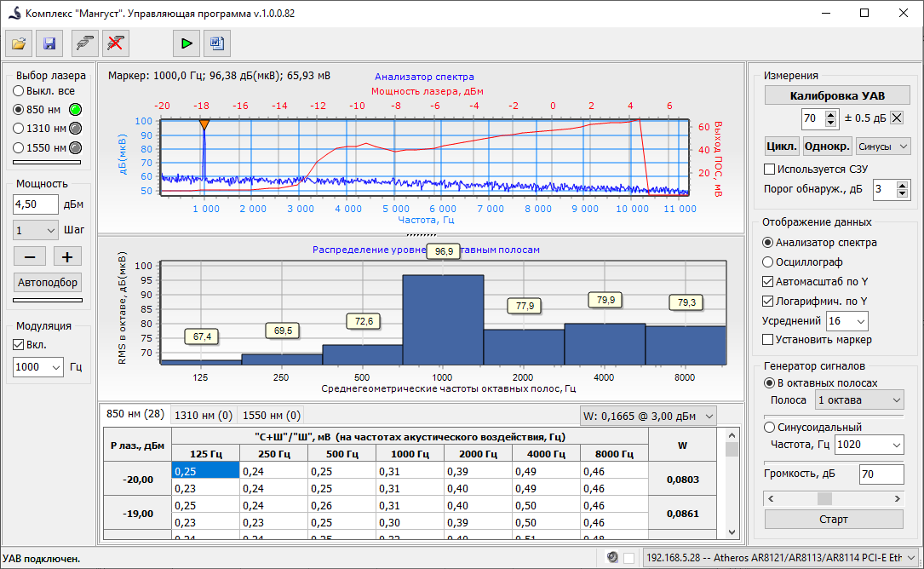Screen dimensions: 924x569
Task: Switch to the 1310 нм (0) tab
Action: pyautogui.click(x=203, y=416)
